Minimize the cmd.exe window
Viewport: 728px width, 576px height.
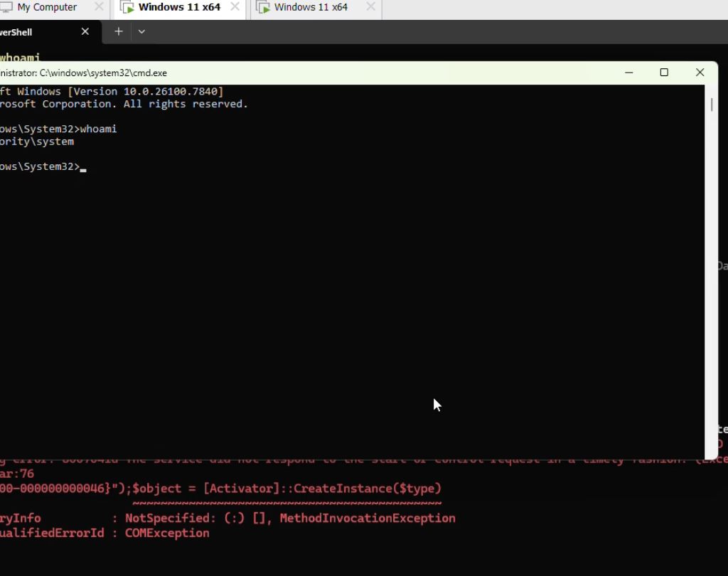pyautogui.click(x=628, y=73)
